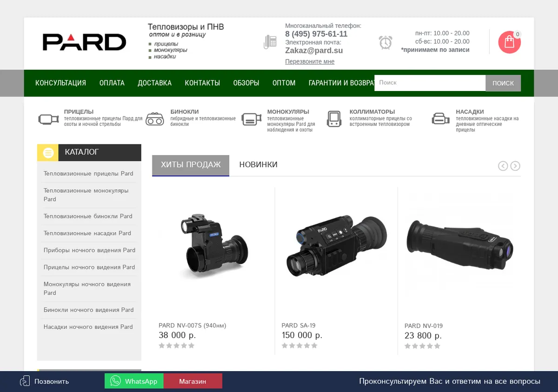
Task: Open Тепловизионные бинокли Pard in catalog
Action: pyautogui.click(x=88, y=216)
